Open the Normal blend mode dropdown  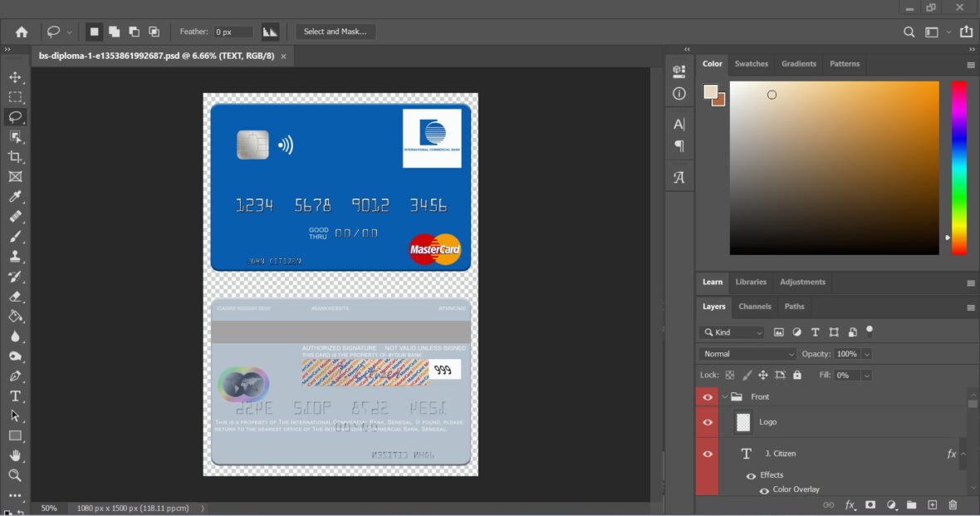click(x=746, y=353)
